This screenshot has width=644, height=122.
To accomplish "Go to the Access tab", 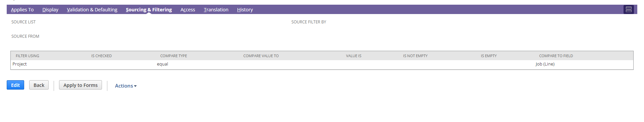I will tap(187, 10).
